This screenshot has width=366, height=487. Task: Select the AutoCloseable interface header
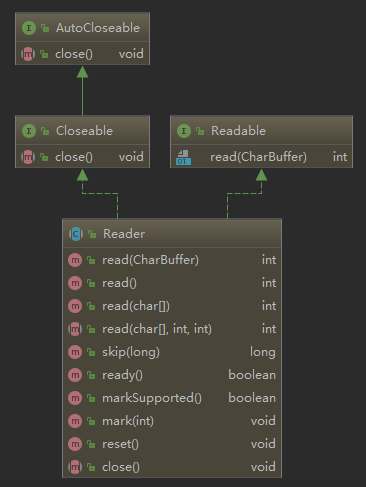(x=82, y=28)
